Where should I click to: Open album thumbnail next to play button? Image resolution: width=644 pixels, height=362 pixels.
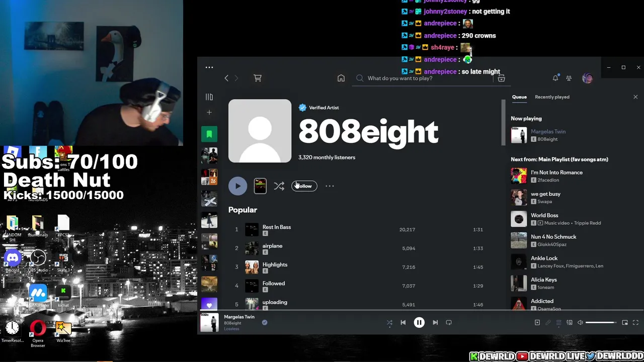[x=260, y=186]
